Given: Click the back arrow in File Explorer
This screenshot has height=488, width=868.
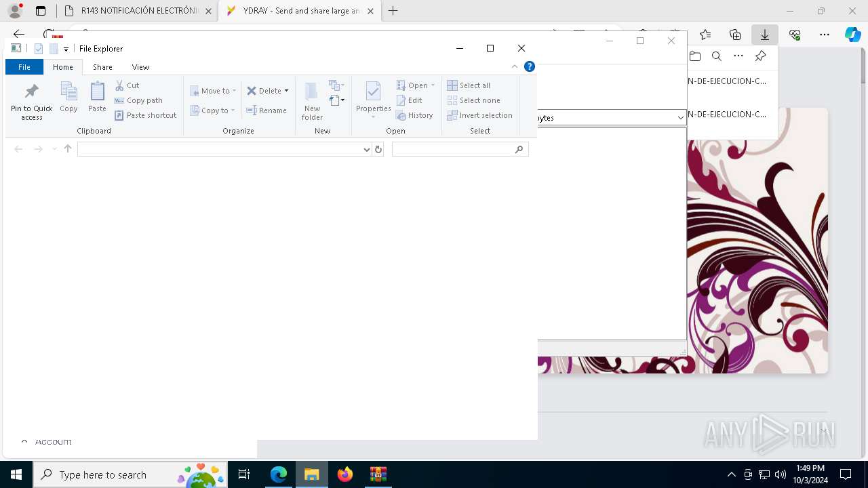Looking at the screenshot, I should click(x=18, y=149).
